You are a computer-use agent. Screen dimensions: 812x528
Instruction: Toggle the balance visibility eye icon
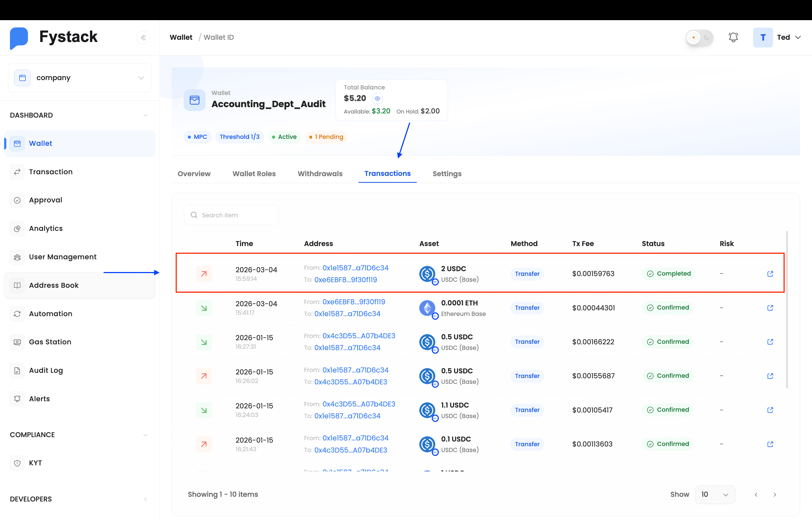[377, 99]
